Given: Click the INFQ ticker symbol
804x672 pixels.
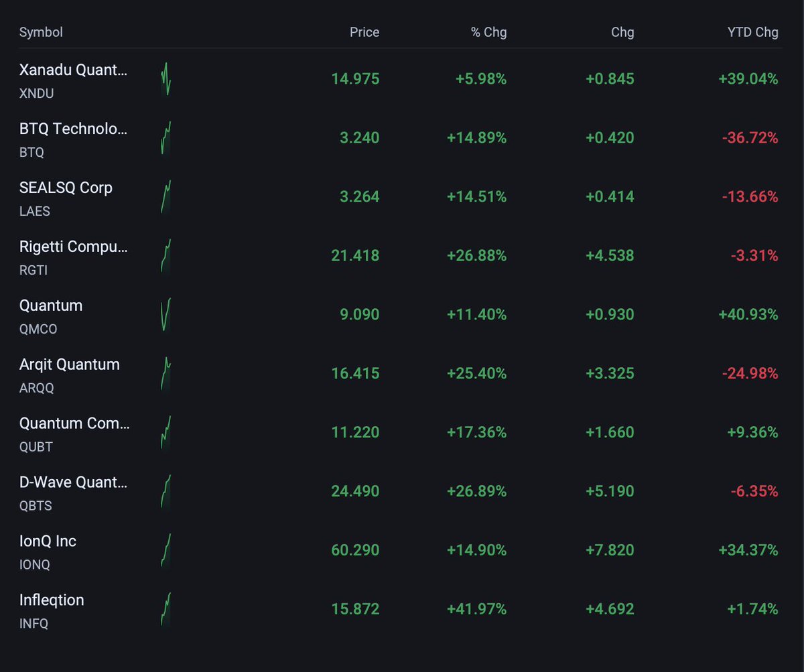Looking at the screenshot, I should pyautogui.click(x=34, y=624).
